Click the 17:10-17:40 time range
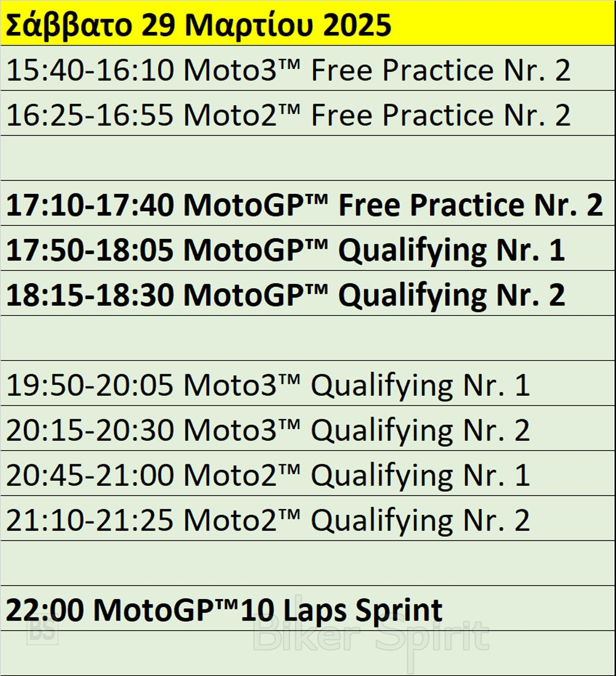This screenshot has height=676, width=616. pyautogui.click(x=90, y=205)
